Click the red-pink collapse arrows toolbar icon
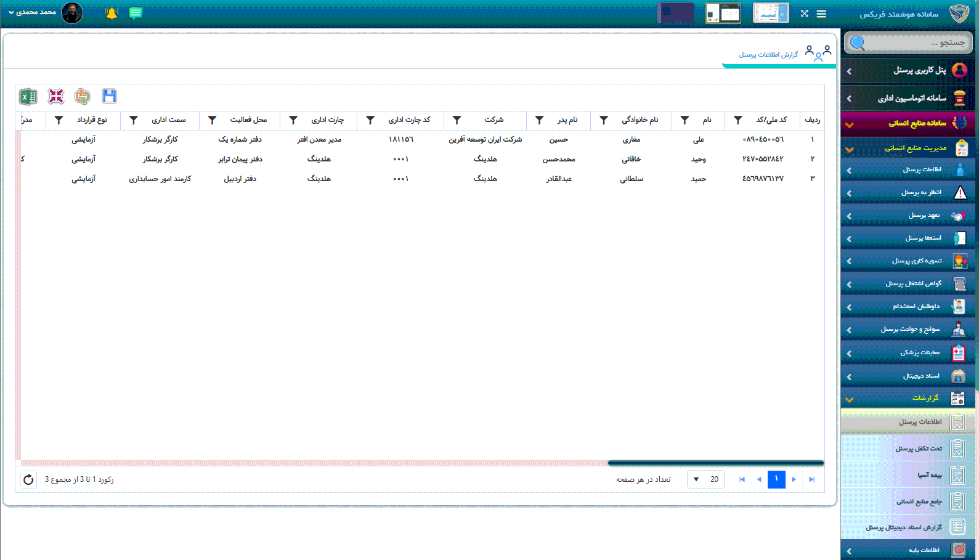Screen dimensions: 979x560 [56, 96]
